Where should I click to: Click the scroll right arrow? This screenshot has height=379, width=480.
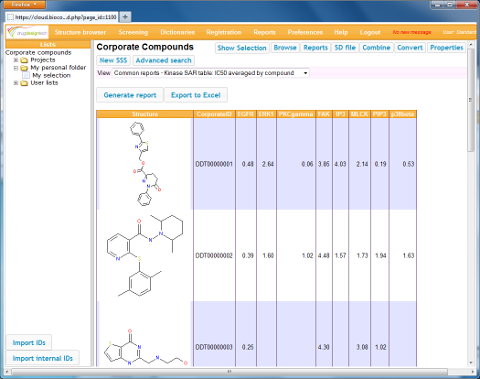[x=473, y=371]
